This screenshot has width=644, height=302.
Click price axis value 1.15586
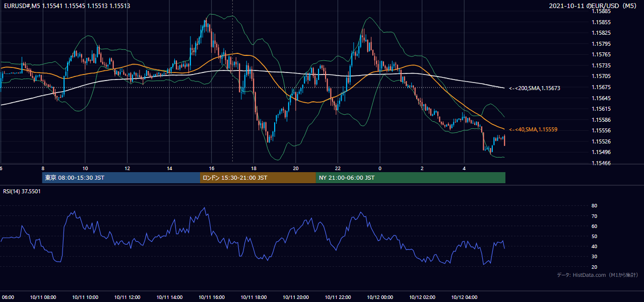point(602,120)
